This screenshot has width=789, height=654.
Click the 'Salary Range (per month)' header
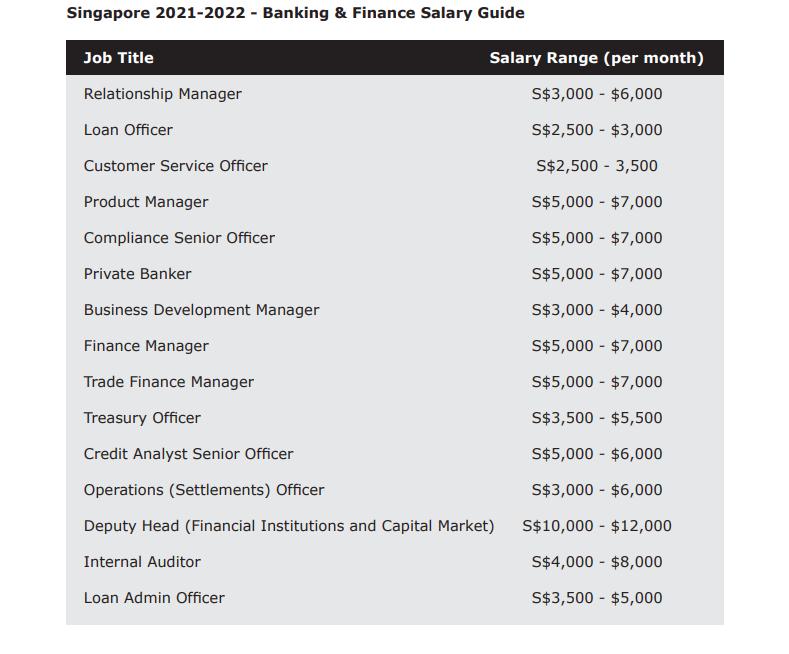pos(596,58)
